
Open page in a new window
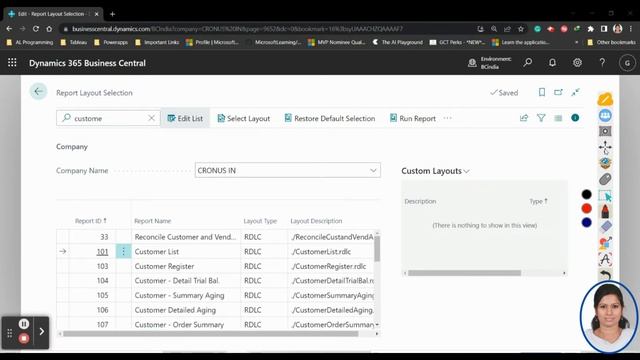click(x=558, y=92)
